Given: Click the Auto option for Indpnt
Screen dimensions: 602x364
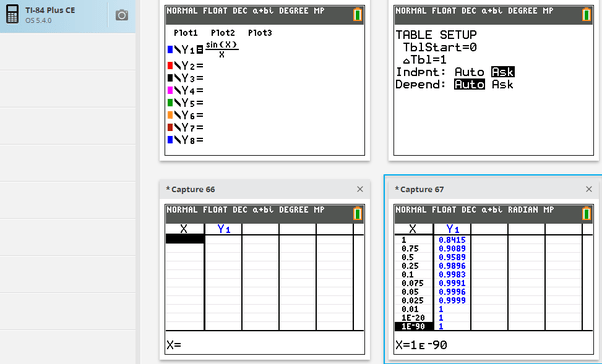Looking at the screenshot, I should click(x=469, y=72).
